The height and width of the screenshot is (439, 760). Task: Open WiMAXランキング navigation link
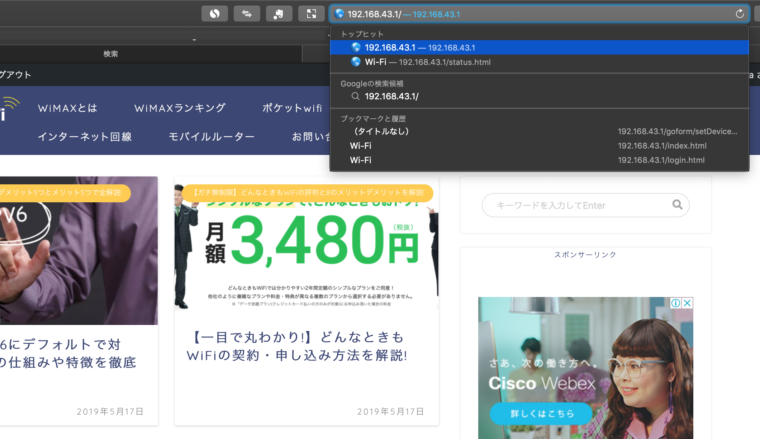[180, 108]
